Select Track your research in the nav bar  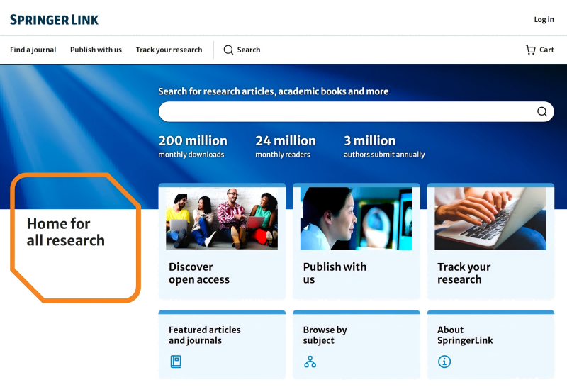click(169, 50)
